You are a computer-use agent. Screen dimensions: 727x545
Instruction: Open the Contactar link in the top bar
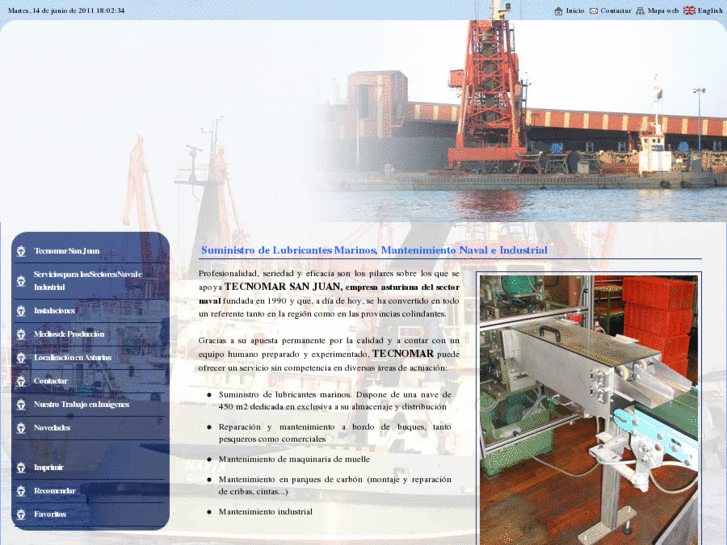tap(615, 11)
